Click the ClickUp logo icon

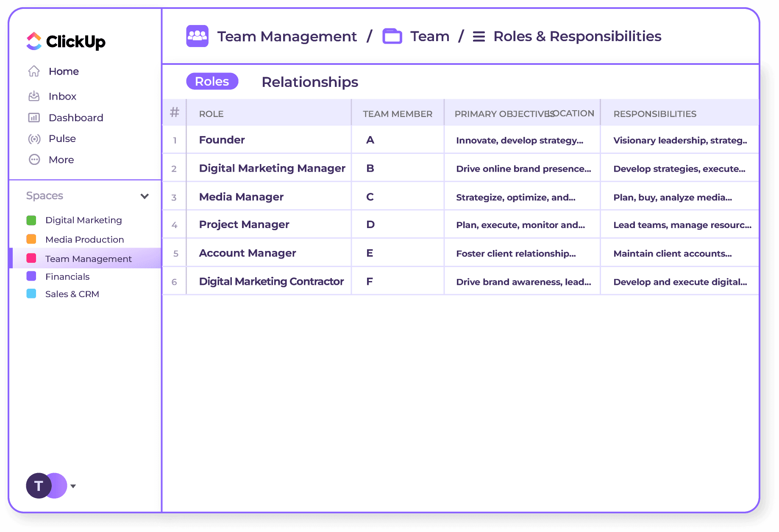pyautogui.click(x=34, y=41)
